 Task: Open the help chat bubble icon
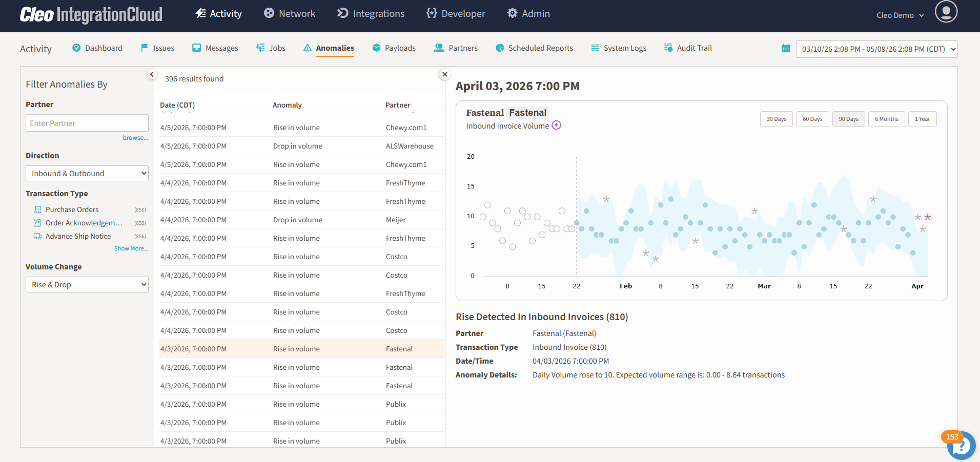coord(961,446)
